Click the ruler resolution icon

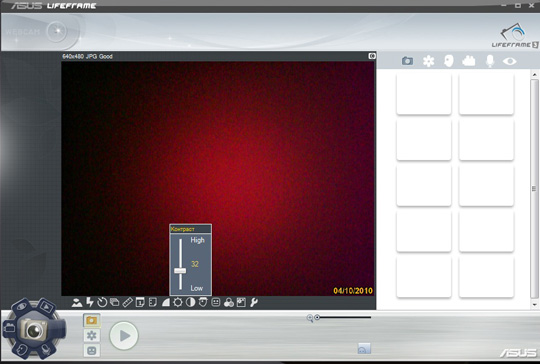(127, 302)
